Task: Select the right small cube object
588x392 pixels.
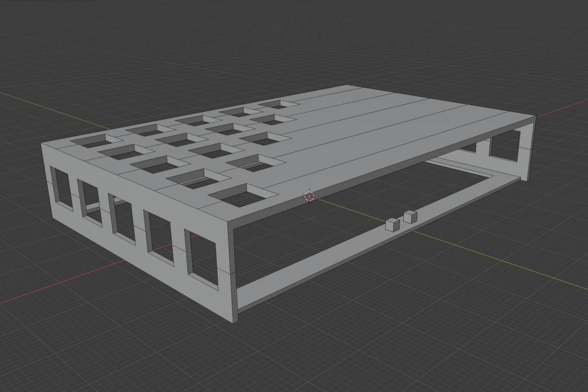Action: coord(411,216)
